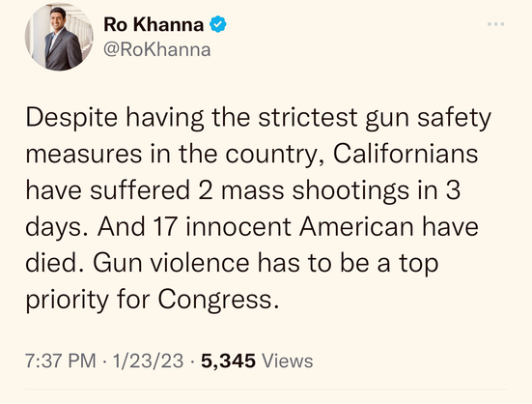
Task: Open the @RoKhanna handle link
Action: (x=157, y=49)
